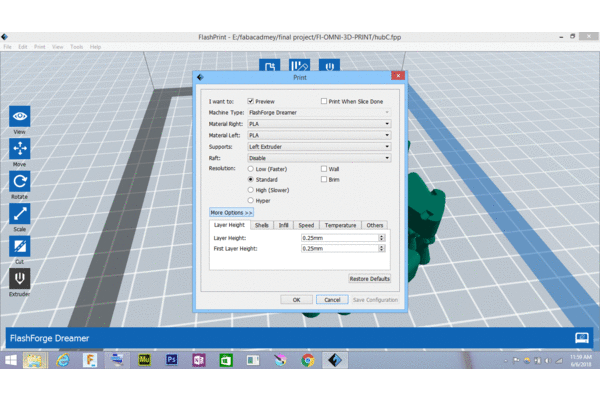Select Hyper resolution
The image size is (600, 400).
[251, 200]
